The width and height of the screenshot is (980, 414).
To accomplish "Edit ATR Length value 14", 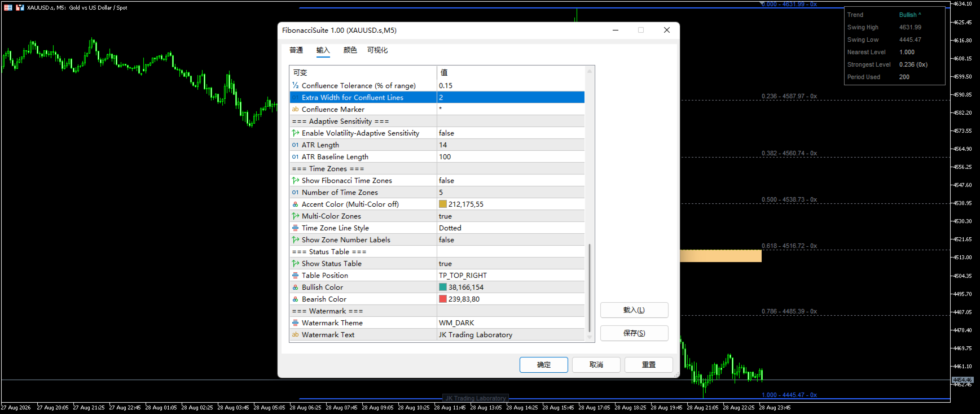I will pos(511,145).
